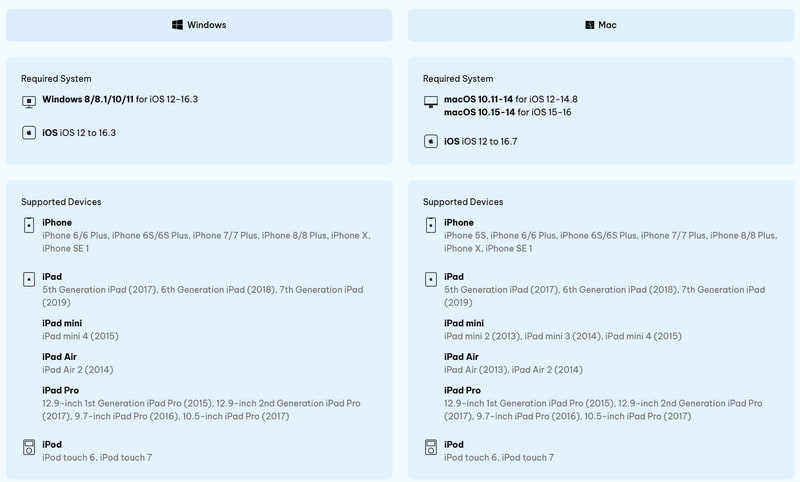
Task: Click 'iPad mini 2 (2013), iPad mini 3 (2014)' line
Action: pyautogui.click(x=563, y=336)
